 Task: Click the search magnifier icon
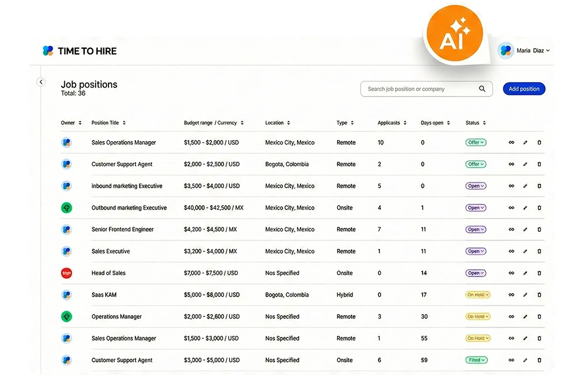pyautogui.click(x=482, y=89)
